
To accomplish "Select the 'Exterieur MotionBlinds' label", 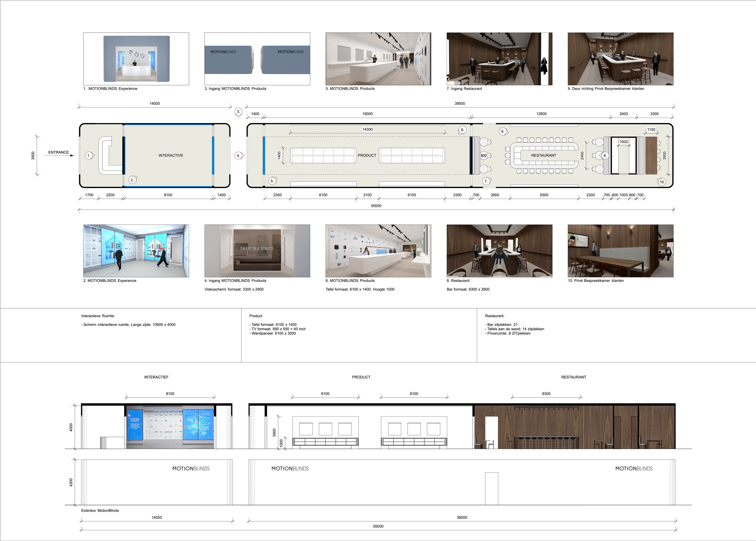I will pyautogui.click(x=100, y=510).
